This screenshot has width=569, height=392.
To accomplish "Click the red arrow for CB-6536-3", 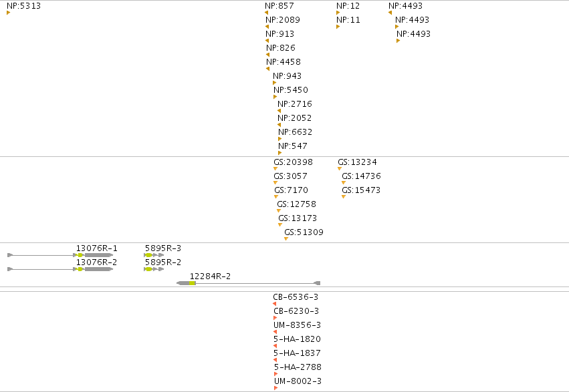I will 274,304.
